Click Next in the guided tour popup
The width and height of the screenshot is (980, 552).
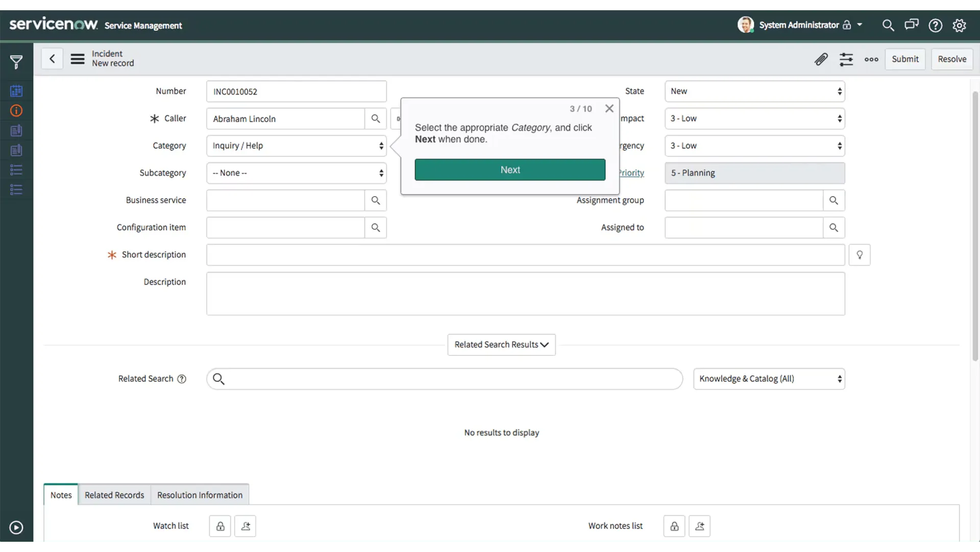click(x=510, y=170)
